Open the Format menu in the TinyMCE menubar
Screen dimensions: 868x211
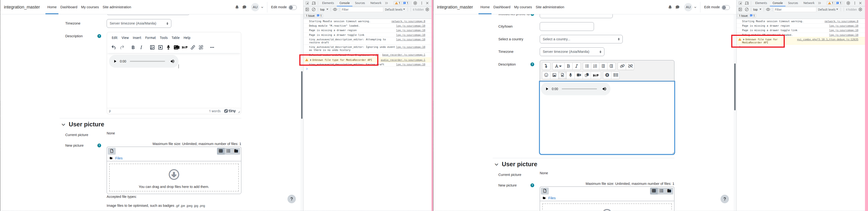click(150, 38)
